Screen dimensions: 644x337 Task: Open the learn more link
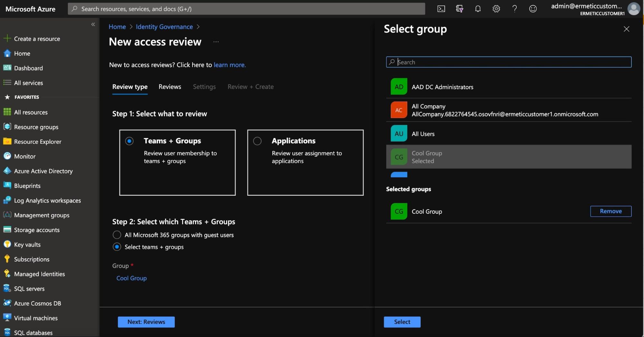230,64
